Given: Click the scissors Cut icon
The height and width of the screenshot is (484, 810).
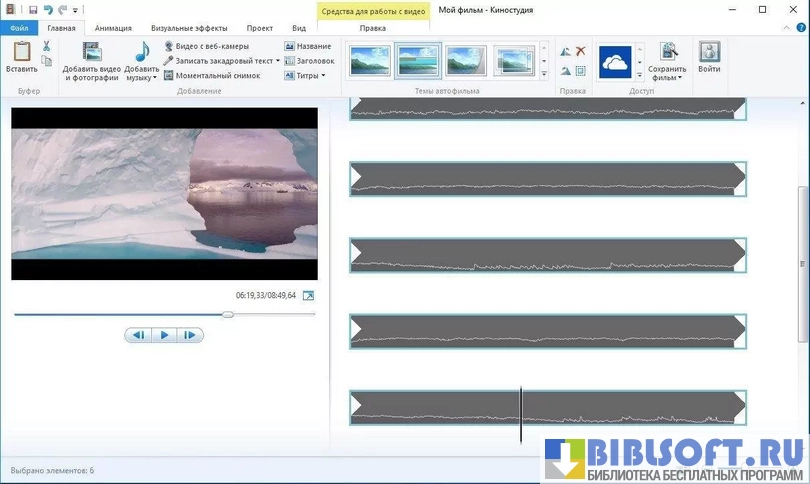Looking at the screenshot, I should click(x=46, y=47).
